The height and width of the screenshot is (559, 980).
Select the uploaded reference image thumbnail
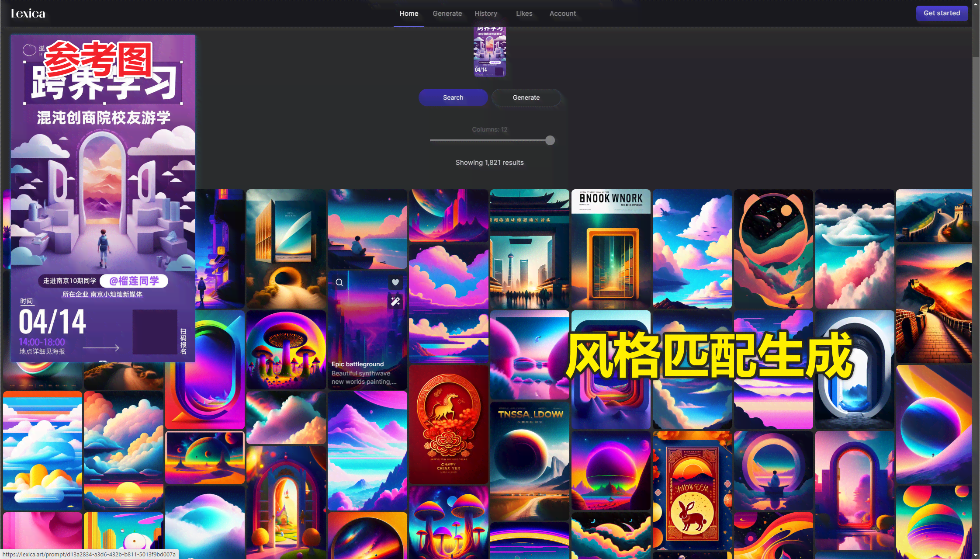(x=490, y=52)
